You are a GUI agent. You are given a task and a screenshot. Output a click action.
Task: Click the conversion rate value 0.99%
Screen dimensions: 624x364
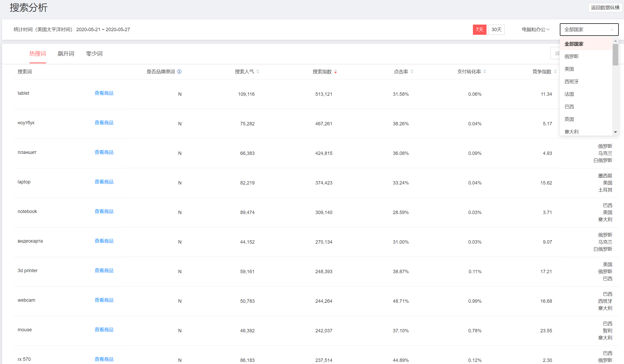point(475,301)
